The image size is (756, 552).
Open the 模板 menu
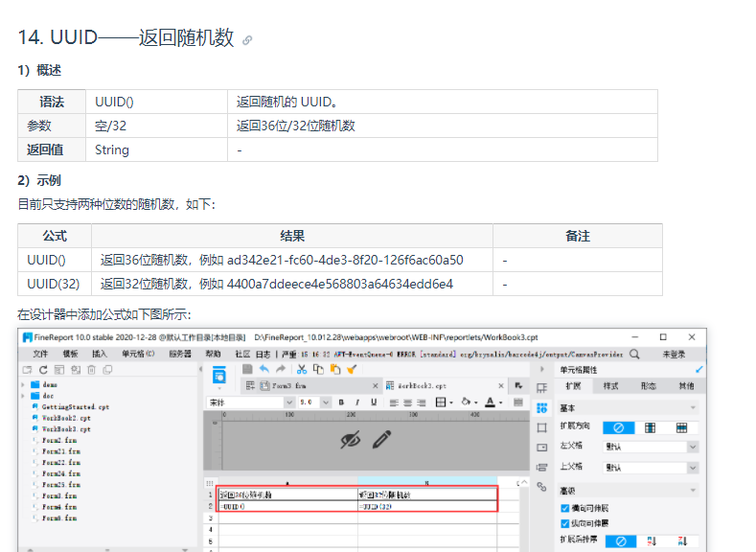pyautogui.click(x=70, y=354)
